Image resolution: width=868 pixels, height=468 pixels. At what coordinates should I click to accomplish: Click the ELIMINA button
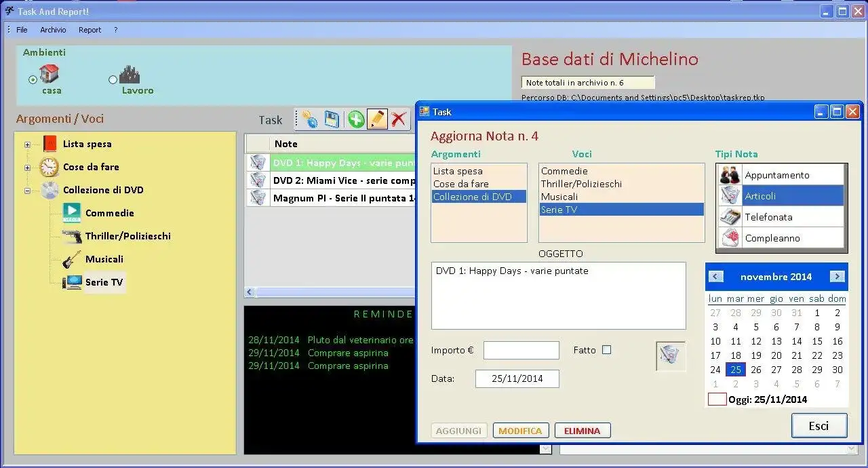[583, 431]
